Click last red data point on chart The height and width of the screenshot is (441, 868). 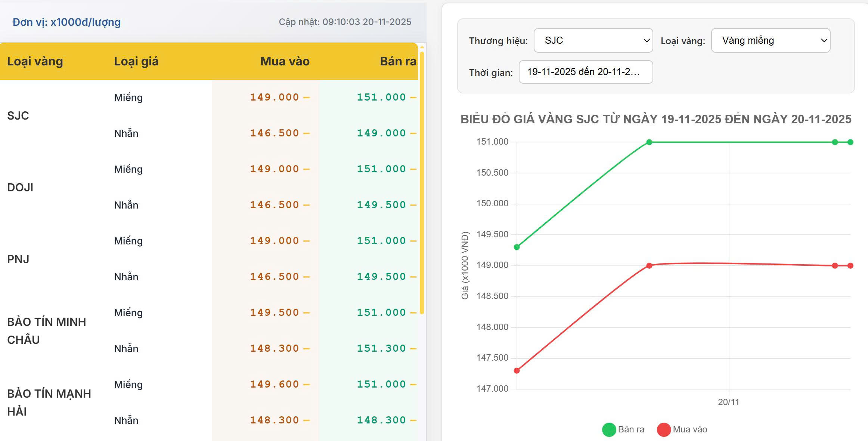pos(850,266)
